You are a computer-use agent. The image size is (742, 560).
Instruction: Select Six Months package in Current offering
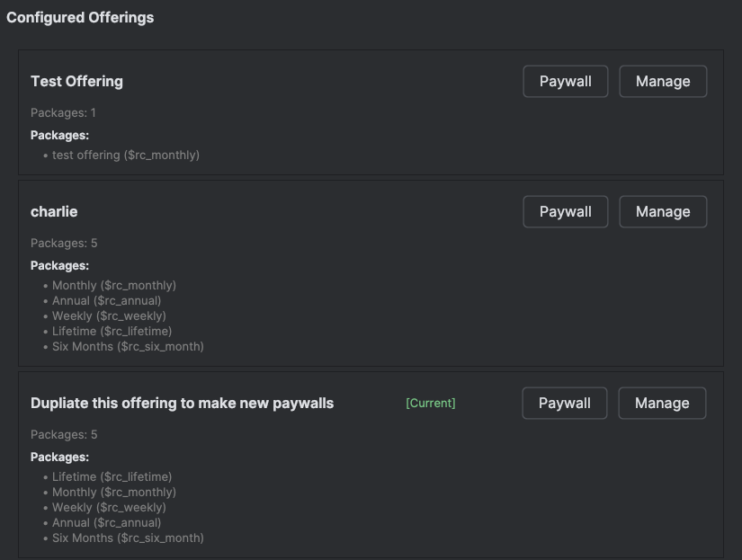click(128, 538)
